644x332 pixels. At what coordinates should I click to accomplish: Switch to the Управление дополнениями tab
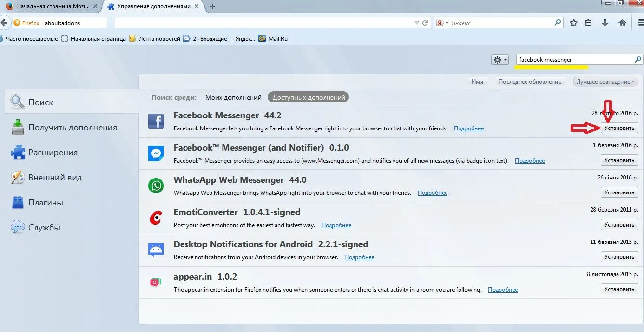click(x=153, y=6)
